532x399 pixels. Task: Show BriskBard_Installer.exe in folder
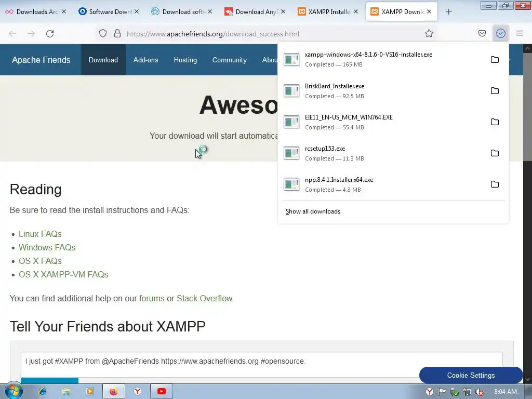pyautogui.click(x=495, y=90)
